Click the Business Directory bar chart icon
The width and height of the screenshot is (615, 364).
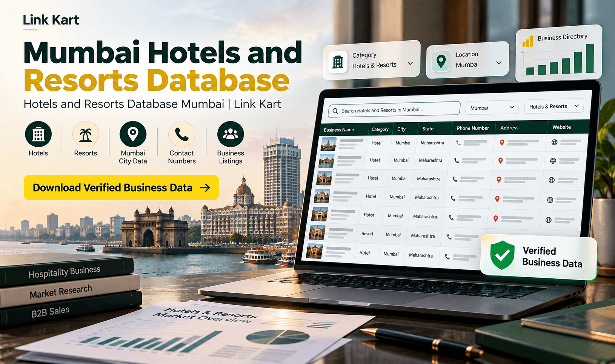[x=527, y=41]
